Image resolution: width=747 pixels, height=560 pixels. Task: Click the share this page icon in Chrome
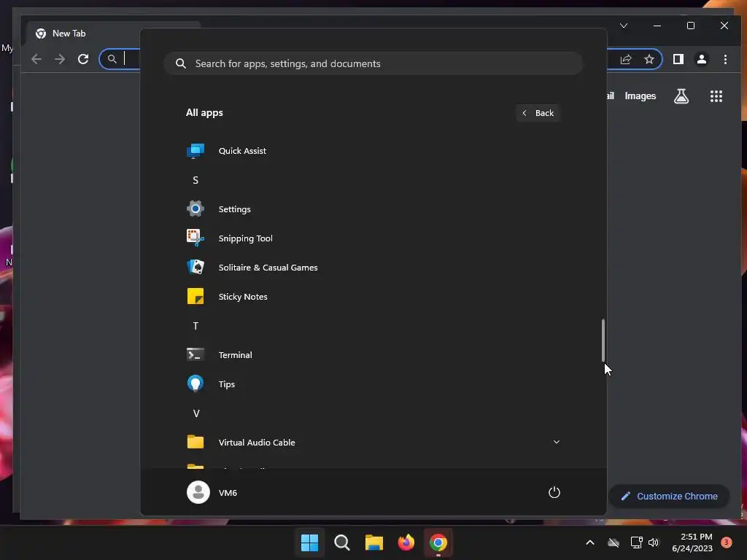point(625,59)
